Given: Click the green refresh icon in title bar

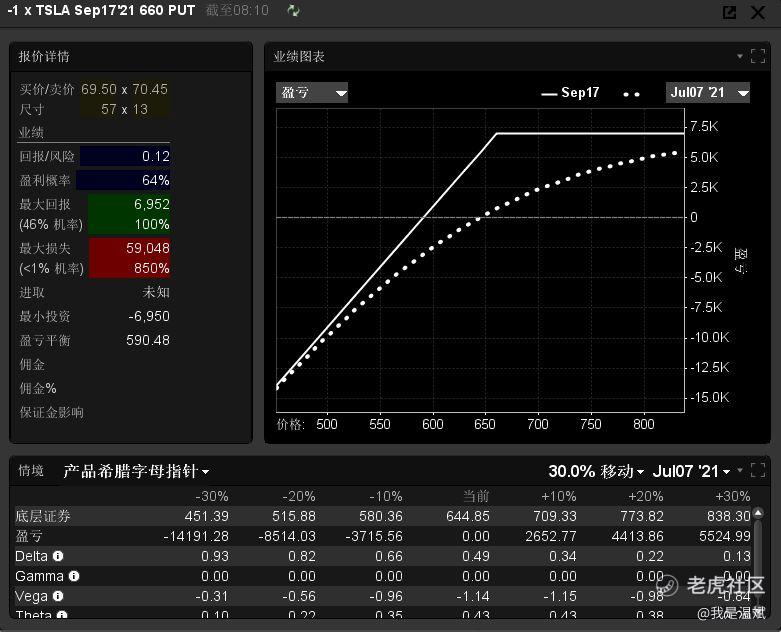Looking at the screenshot, I should (293, 10).
